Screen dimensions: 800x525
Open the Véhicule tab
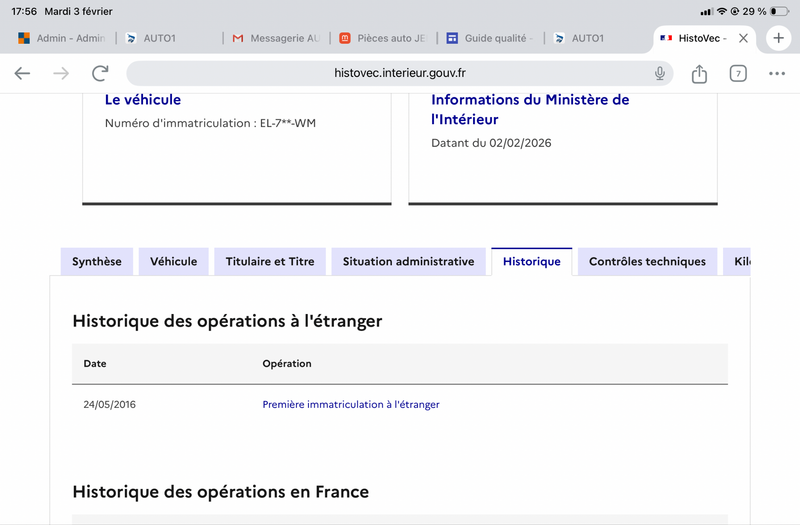[x=173, y=262]
